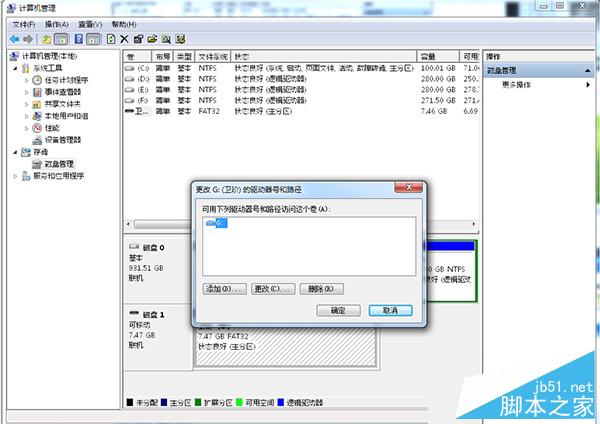Click the blue logical drive NTFS partition
The height and width of the screenshot is (424, 600).
450,271
